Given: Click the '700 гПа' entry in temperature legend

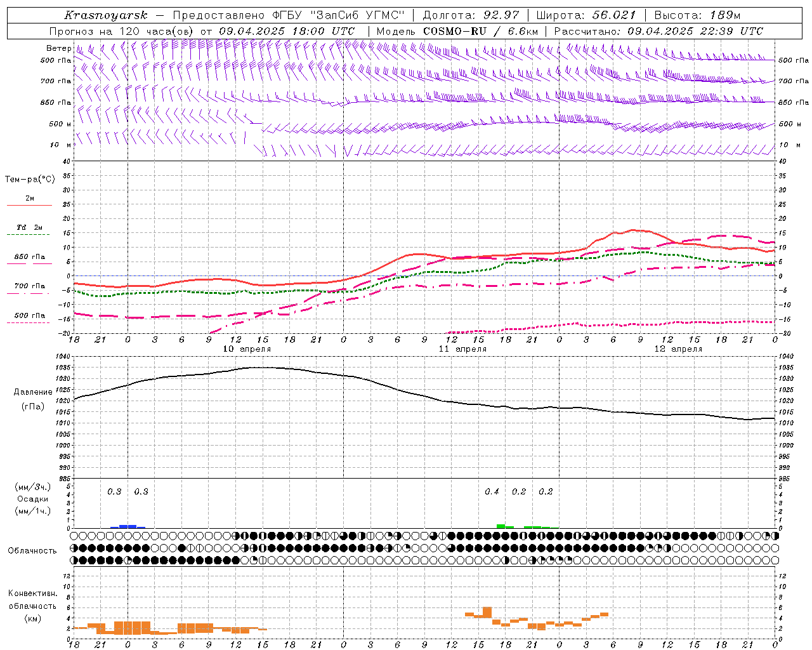Looking at the screenshot, I should coord(30,286).
